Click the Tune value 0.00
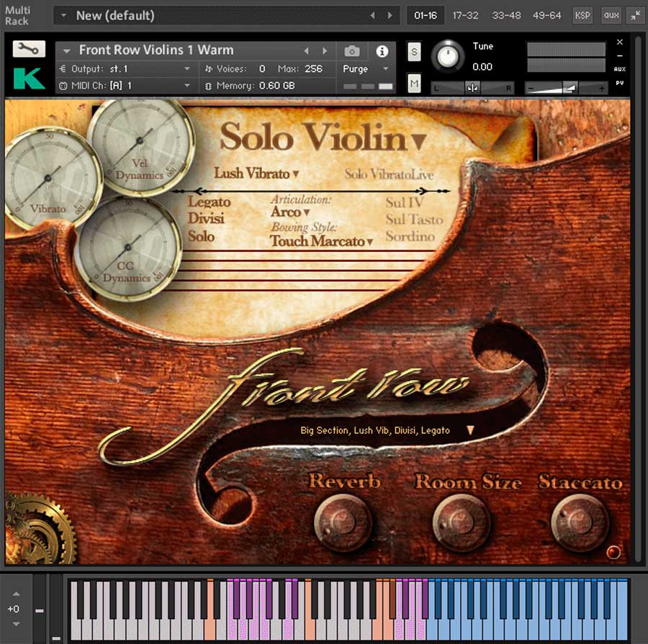This screenshot has width=648, height=644. (x=482, y=66)
